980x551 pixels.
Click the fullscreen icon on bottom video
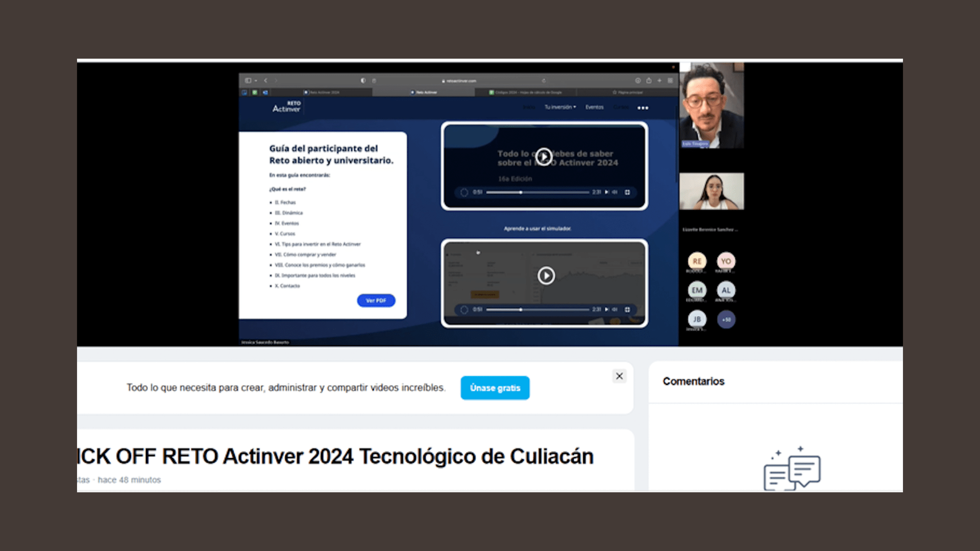628,310
